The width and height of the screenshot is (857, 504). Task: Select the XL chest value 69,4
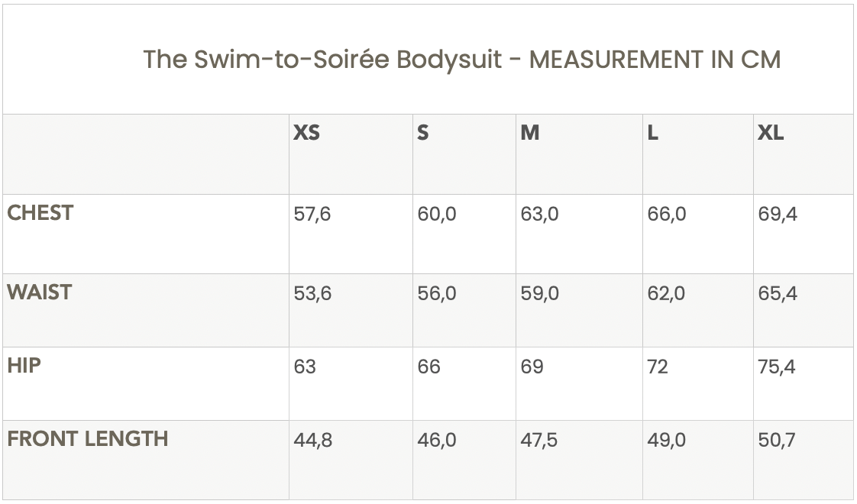pos(778,215)
